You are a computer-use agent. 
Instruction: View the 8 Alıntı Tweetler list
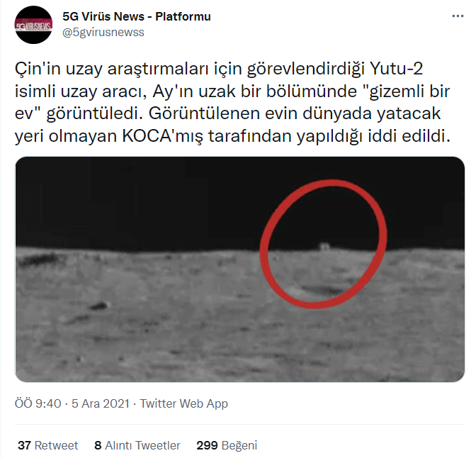pos(137,445)
